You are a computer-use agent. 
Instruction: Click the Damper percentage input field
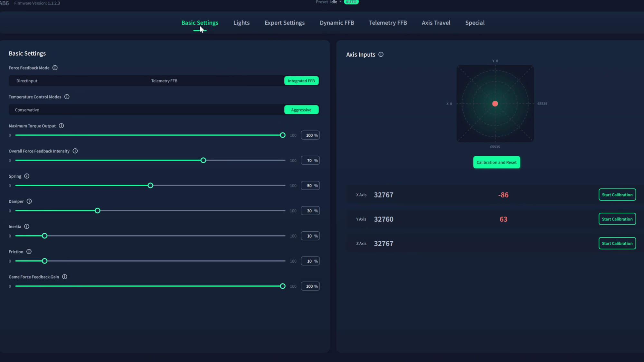coord(309,211)
